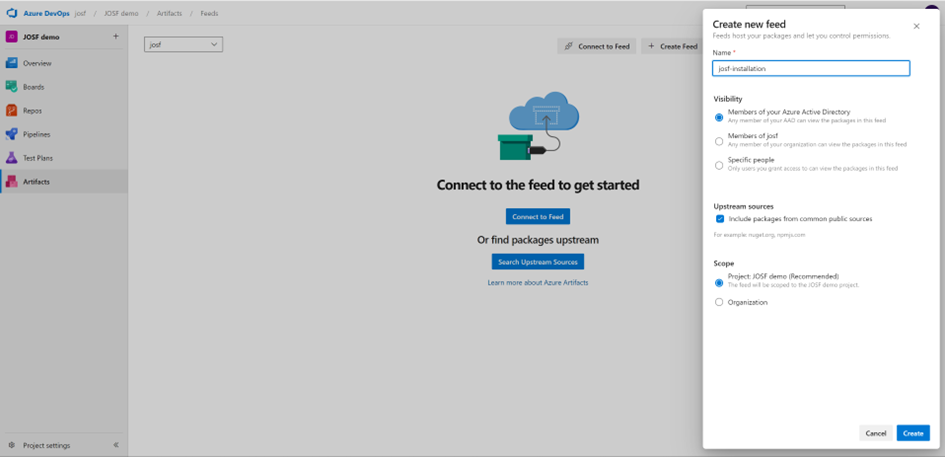Open the Repos sidebar icon
This screenshot has height=457, width=945.
[x=12, y=111]
